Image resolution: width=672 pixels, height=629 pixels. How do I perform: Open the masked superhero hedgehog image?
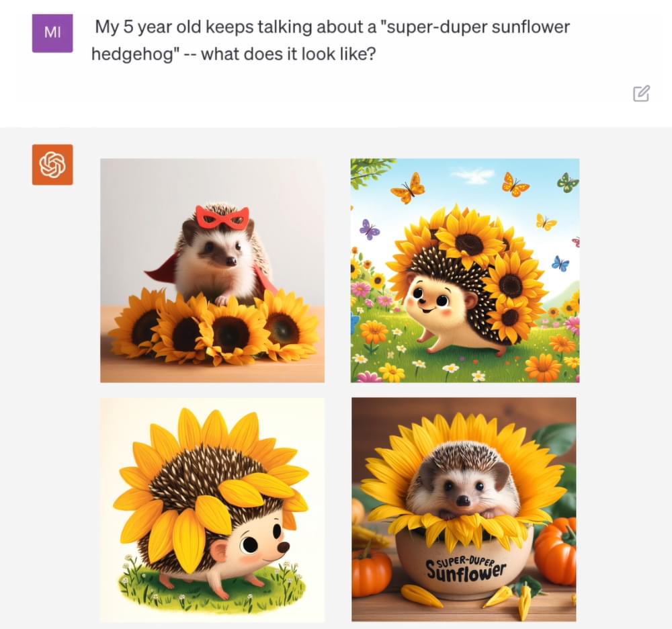pyautogui.click(x=212, y=270)
